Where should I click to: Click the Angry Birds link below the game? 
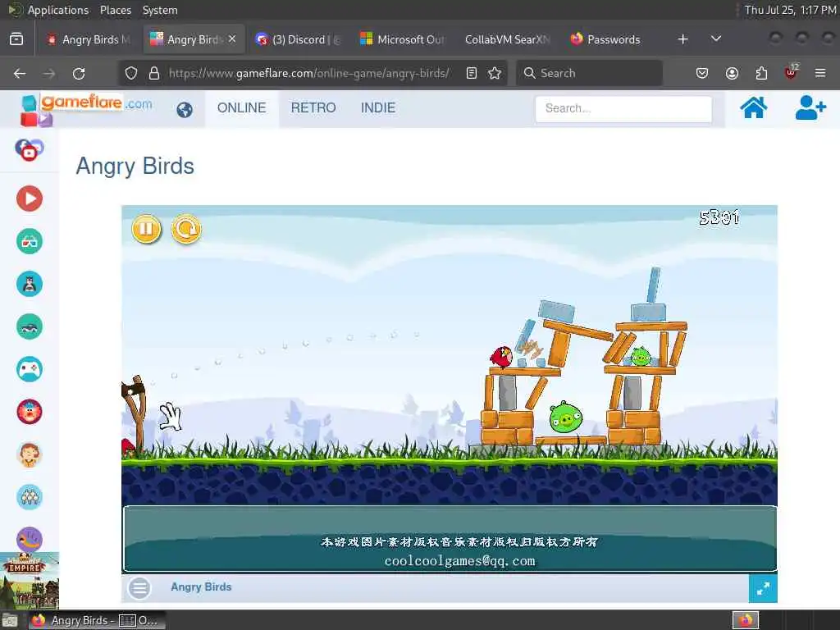201,587
